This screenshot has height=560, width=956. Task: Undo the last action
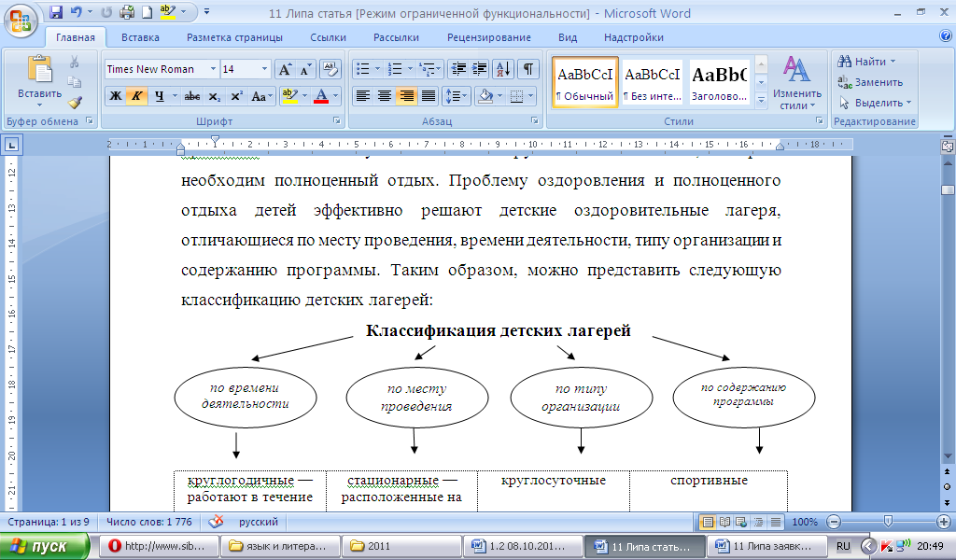(77, 11)
